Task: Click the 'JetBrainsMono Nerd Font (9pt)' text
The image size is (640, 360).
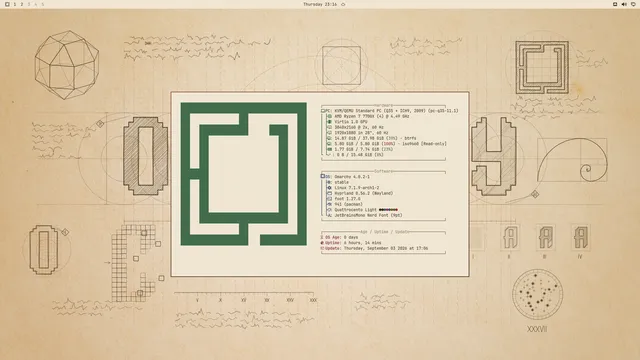Action: pos(368,215)
